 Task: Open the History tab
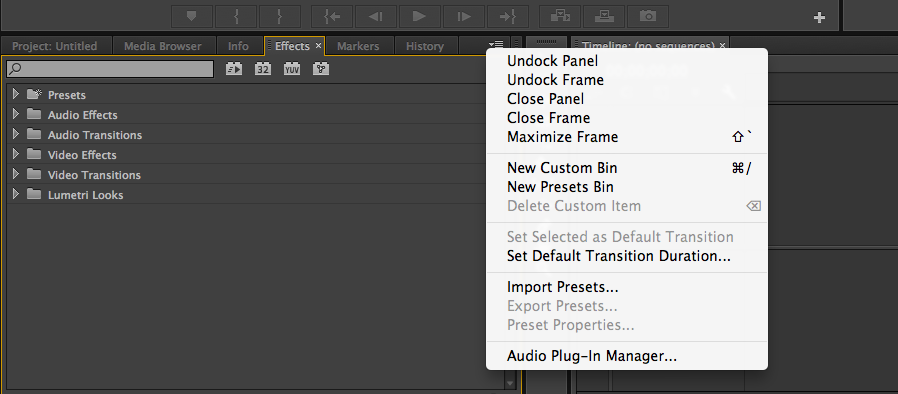coord(425,46)
